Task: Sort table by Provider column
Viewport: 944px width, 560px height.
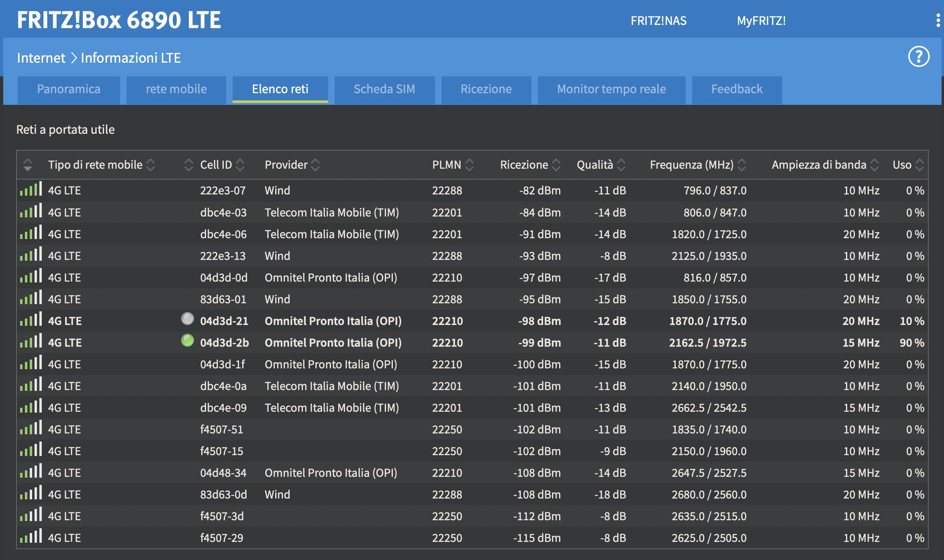Action: pyautogui.click(x=286, y=165)
